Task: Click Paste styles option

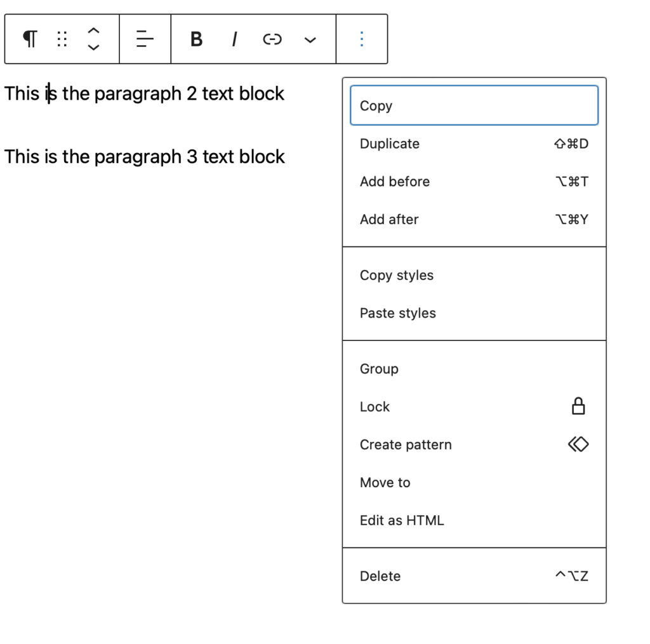Action: 474,313
